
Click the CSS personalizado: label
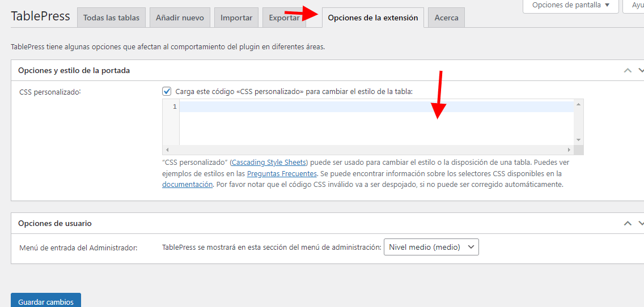[x=50, y=92]
